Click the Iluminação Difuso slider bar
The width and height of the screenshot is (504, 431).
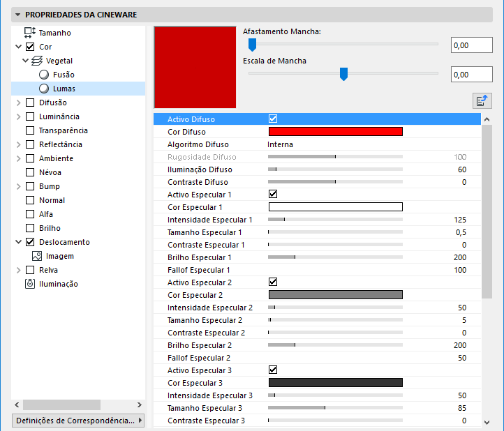pos(335,169)
